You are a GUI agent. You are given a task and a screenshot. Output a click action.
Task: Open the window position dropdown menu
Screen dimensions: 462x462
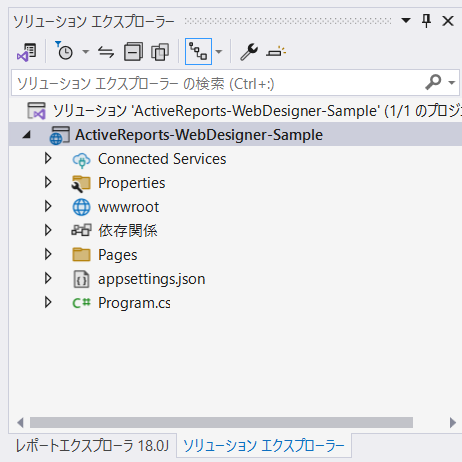point(406,21)
